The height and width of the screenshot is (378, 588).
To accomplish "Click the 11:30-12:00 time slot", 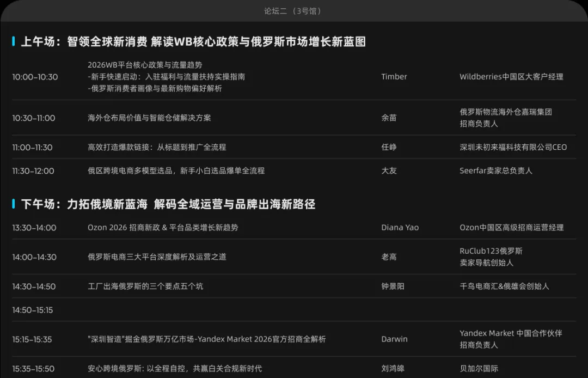I will pyautogui.click(x=33, y=171).
